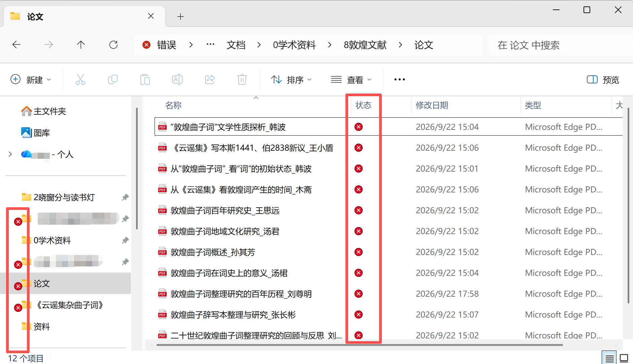Screen dimensions: 633x364
Task: Toggle the 预览 preview pane
Action: pyautogui.click(x=603, y=80)
